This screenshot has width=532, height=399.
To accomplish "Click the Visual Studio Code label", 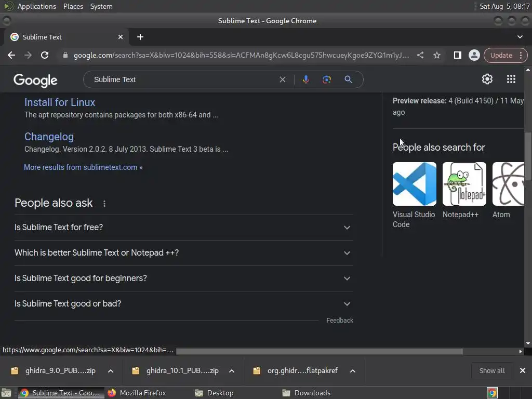I will tap(414, 220).
